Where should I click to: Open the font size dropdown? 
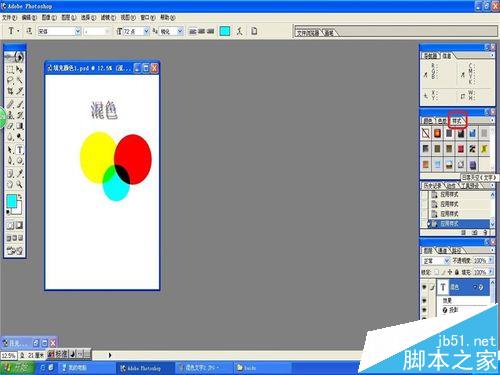point(146,31)
